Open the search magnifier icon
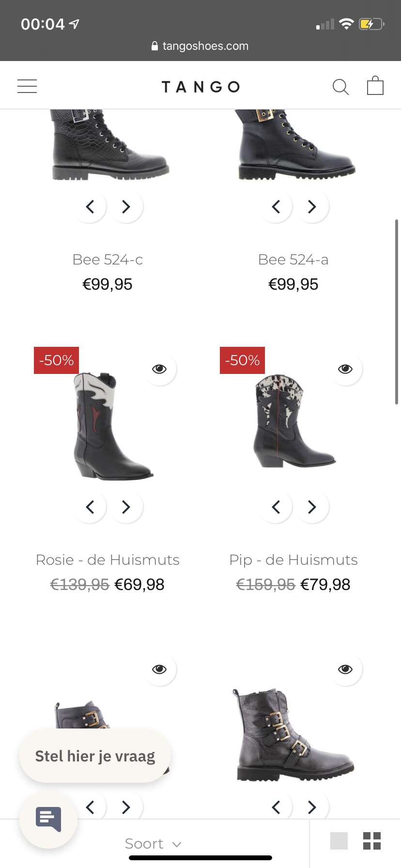The image size is (401, 868). 340,87
